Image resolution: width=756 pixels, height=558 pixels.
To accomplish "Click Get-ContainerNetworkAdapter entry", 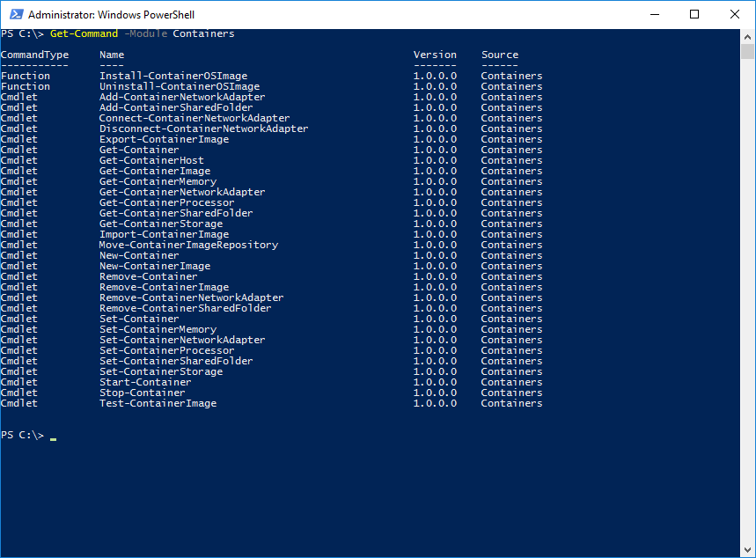I will 182,193.
